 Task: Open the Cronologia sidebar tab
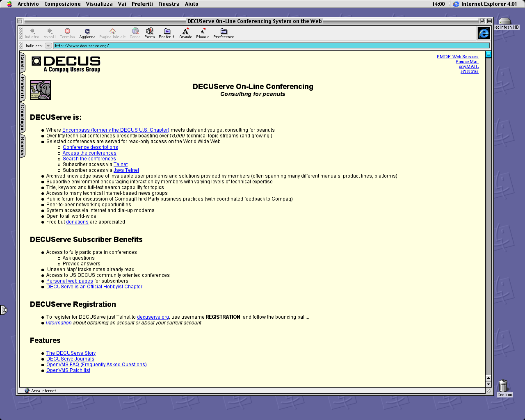22,118
